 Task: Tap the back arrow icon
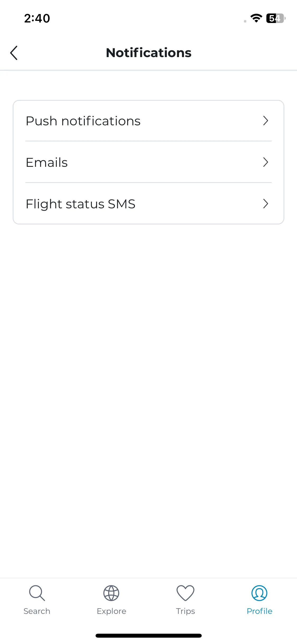click(x=14, y=53)
